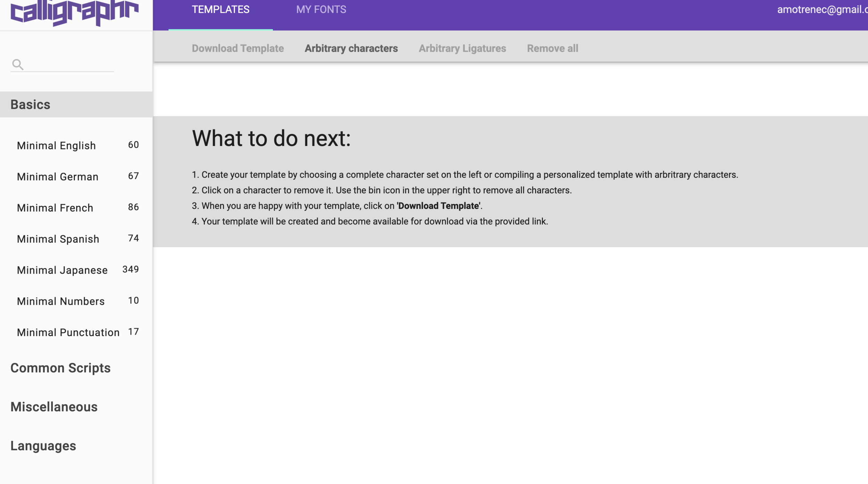The width and height of the screenshot is (868, 484).
Task: Click the Calligraphr logo
Action: pyautogui.click(x=74, y=13)
